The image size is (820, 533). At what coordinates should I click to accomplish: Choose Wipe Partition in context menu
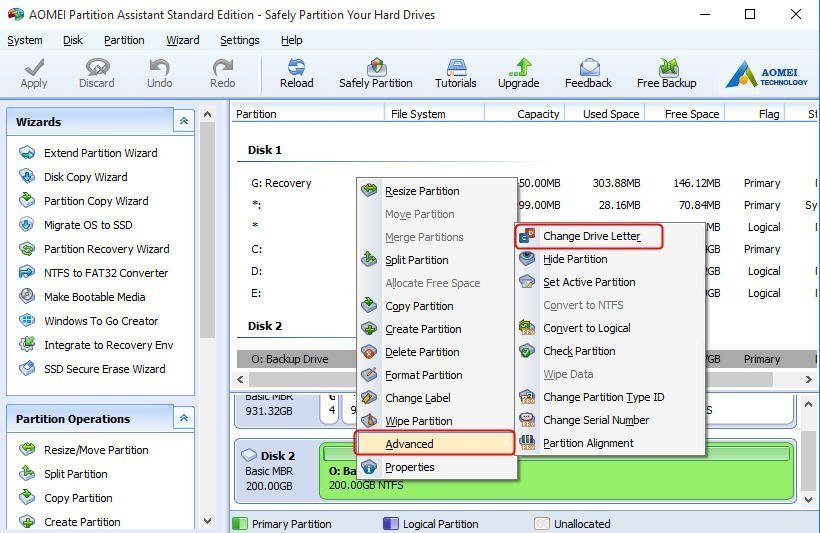437,421
